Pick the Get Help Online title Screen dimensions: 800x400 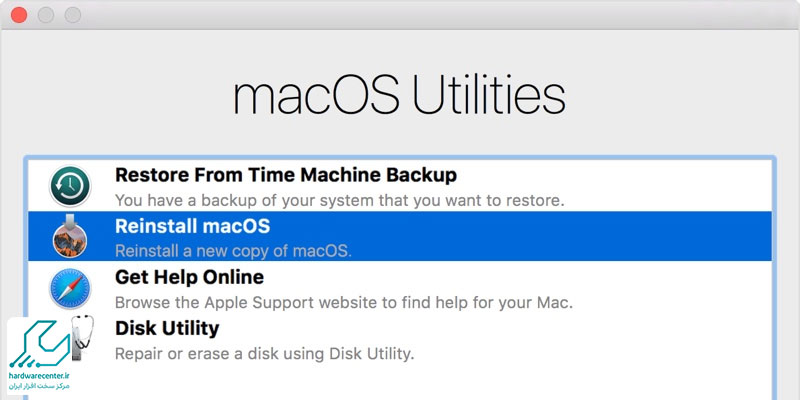click(x=189, y=277)
